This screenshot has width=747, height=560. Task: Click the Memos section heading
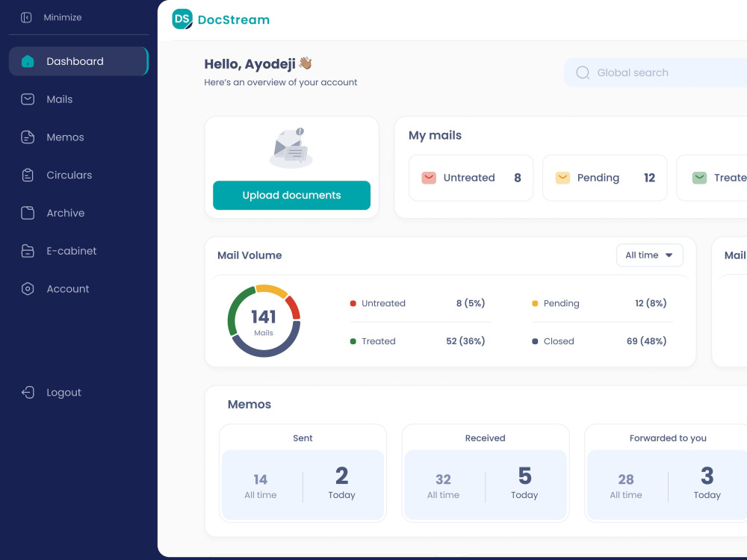(249, 404)
